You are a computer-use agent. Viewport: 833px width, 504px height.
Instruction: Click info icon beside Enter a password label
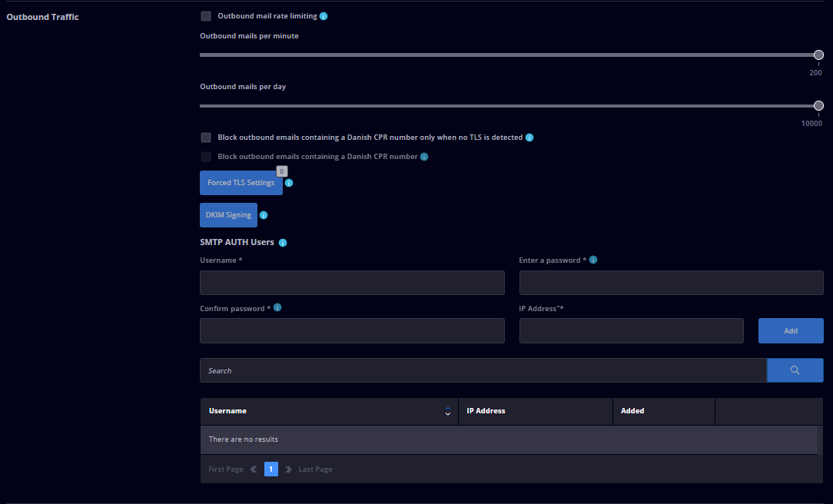593,260
